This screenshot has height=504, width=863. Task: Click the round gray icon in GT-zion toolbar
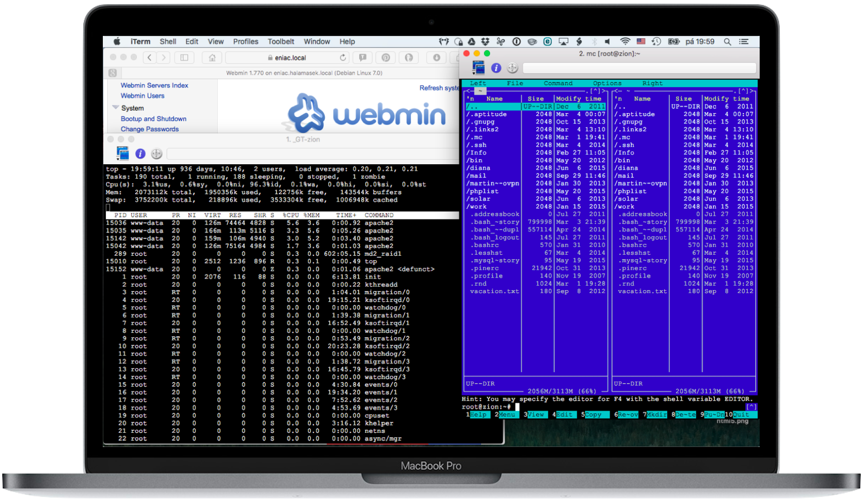coord(156,154)
